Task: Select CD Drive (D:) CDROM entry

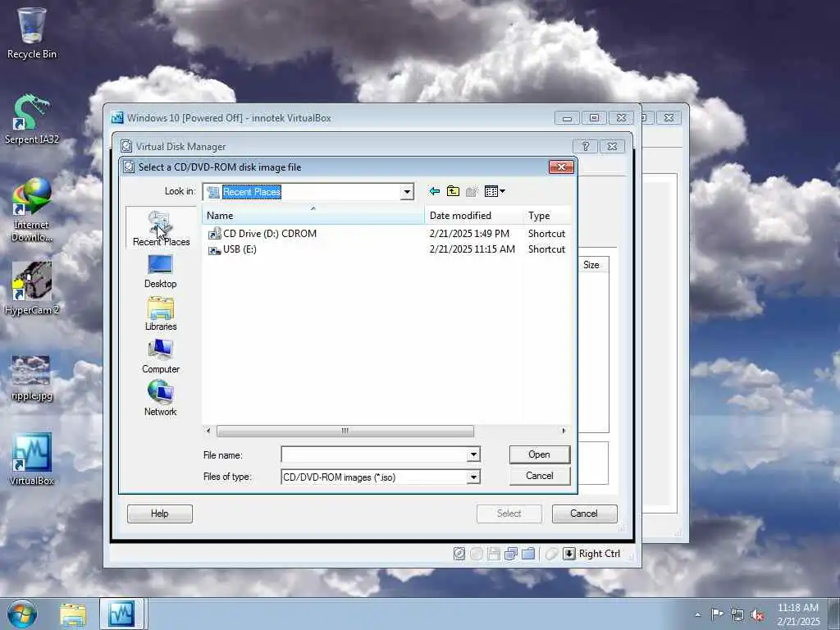Action: coord(262,234)
